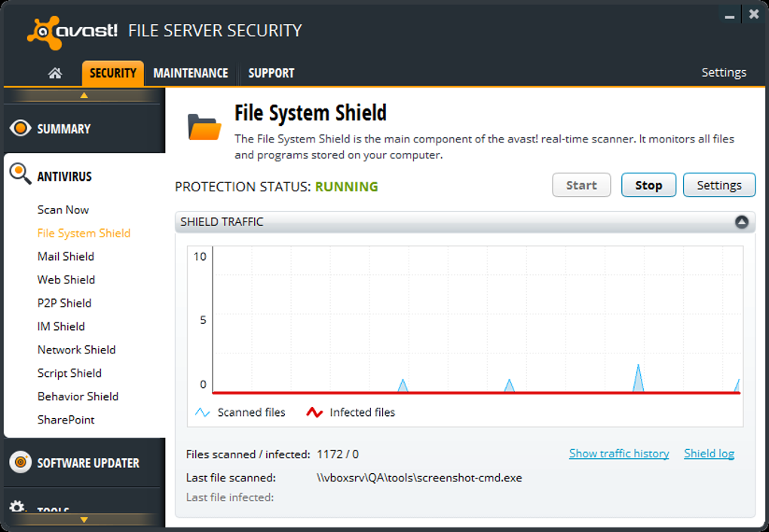The height and width of the screenshot is (532, 769).
Task: Open the Support tab
Action: tap(271, 73)
